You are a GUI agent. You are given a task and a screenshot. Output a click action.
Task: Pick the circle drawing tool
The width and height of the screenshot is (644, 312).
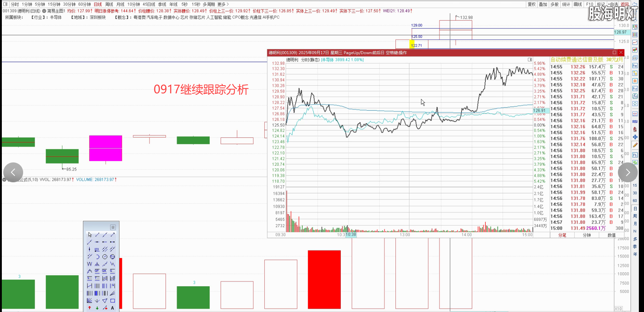pos(105,257)
